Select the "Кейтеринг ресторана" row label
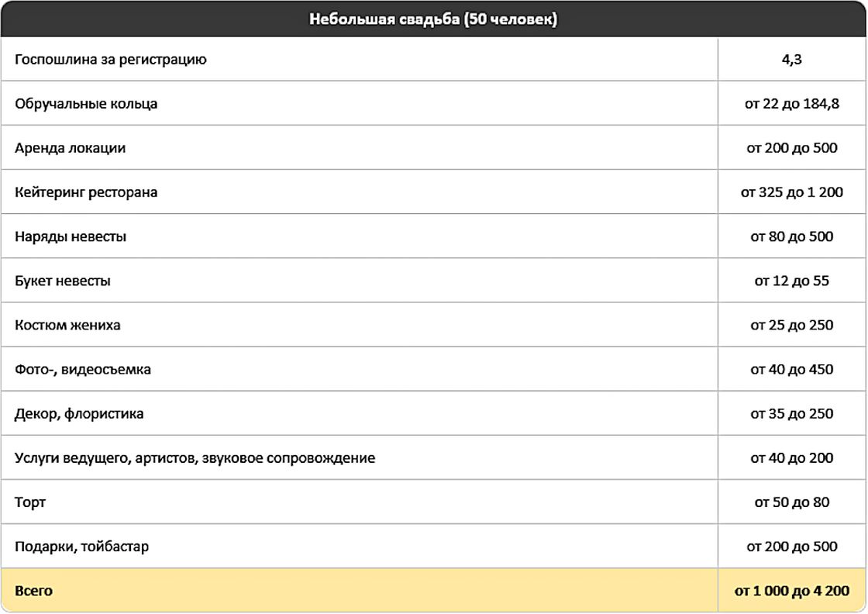 pyautogui.click(x=86, y=192)
